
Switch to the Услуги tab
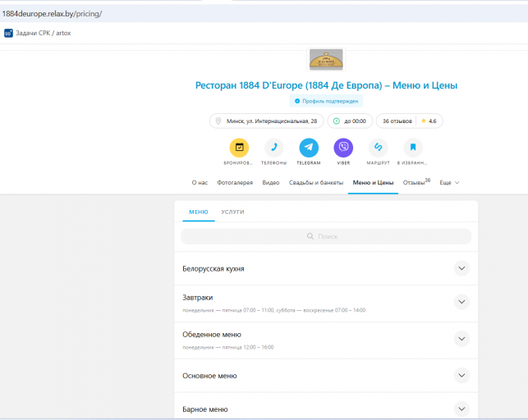[232, 212]
